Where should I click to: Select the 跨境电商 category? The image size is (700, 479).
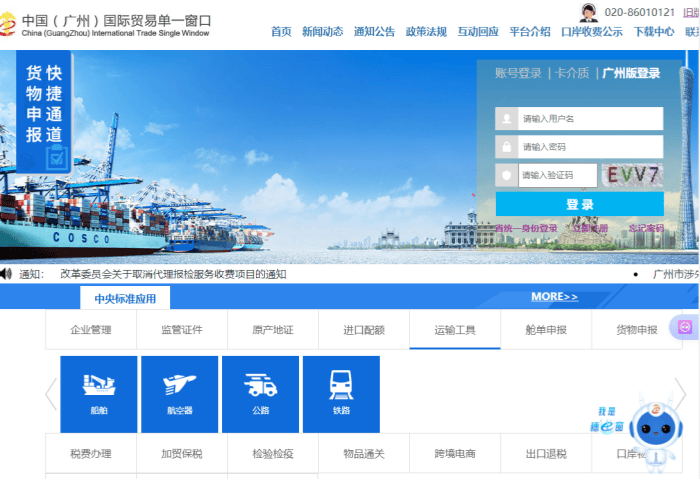[x=455, y=454]
